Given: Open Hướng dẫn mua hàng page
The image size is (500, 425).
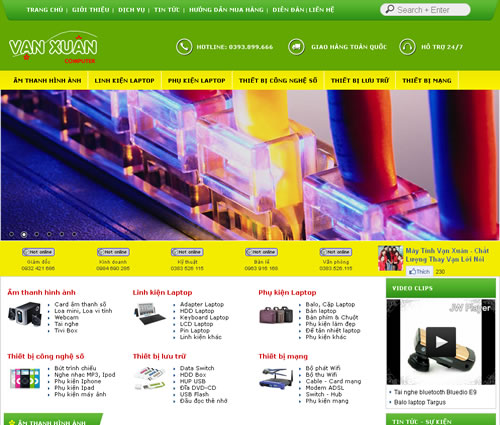Looking at the screenshot, I should 226,10.
